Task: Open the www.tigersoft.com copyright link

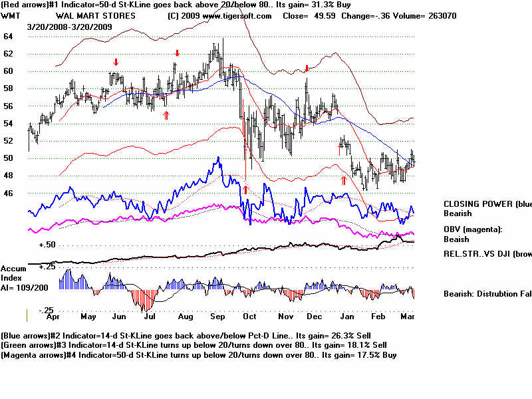Action: (x=219, y=15)
